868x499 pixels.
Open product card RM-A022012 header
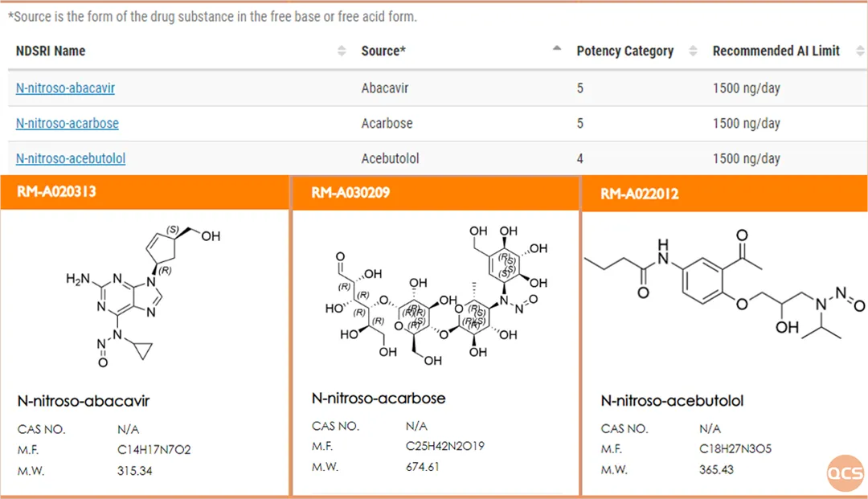(x=725, y=194)
